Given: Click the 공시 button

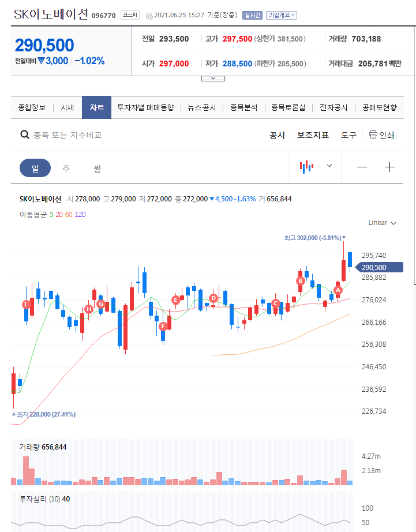Looking at the screenshot, I should pos(277,135).
